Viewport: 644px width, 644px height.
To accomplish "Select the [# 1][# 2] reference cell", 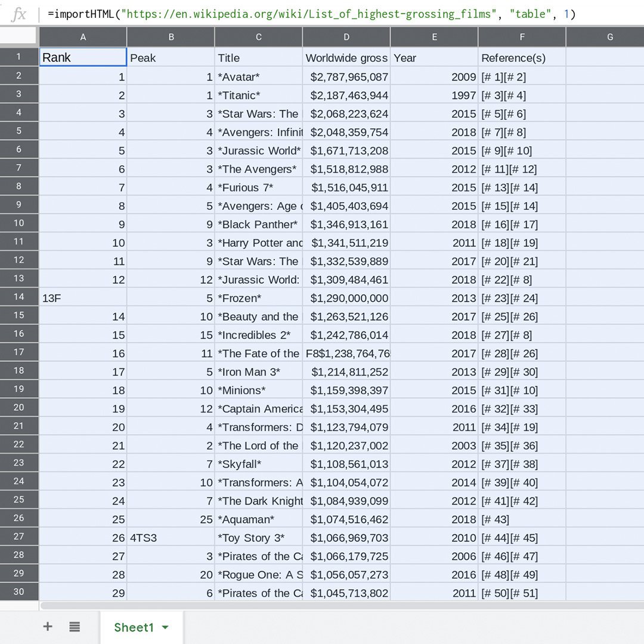I will (522, 76).
